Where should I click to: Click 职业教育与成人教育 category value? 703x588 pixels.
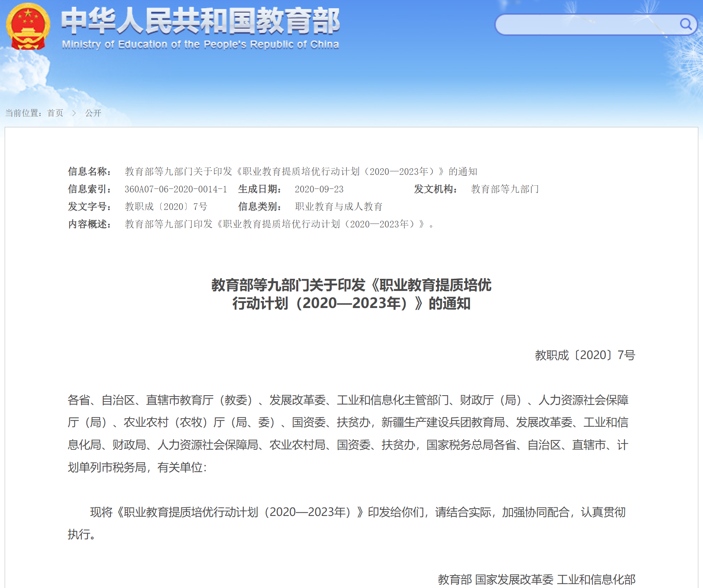[339, 207]
